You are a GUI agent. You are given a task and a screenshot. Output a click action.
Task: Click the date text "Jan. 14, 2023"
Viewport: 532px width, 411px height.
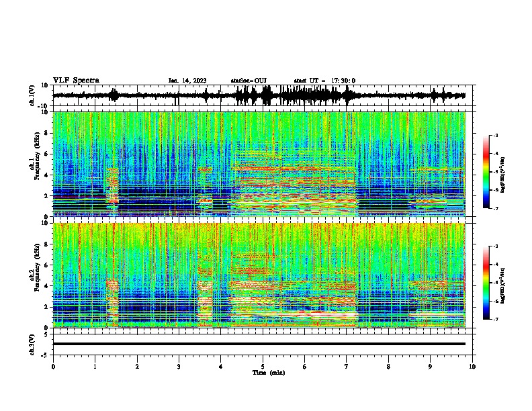tap(187, 81)
